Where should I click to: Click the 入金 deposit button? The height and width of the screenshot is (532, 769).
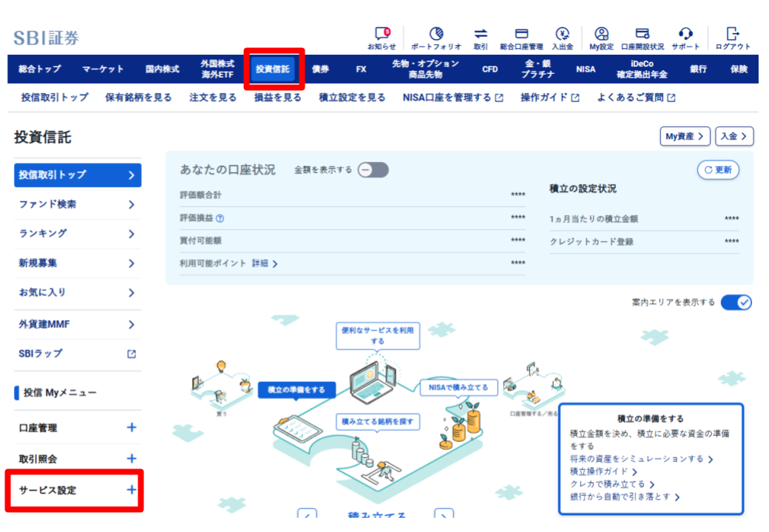pos(734,136)
